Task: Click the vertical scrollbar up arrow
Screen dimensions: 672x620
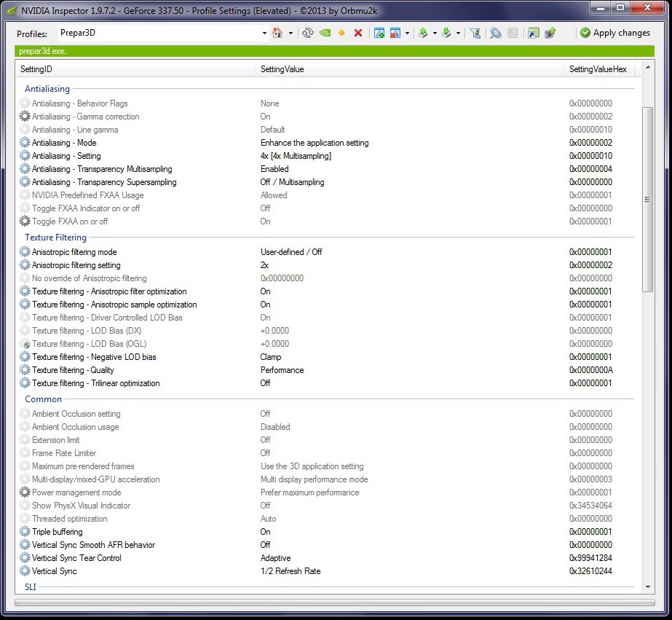Action: pos(648,67)
